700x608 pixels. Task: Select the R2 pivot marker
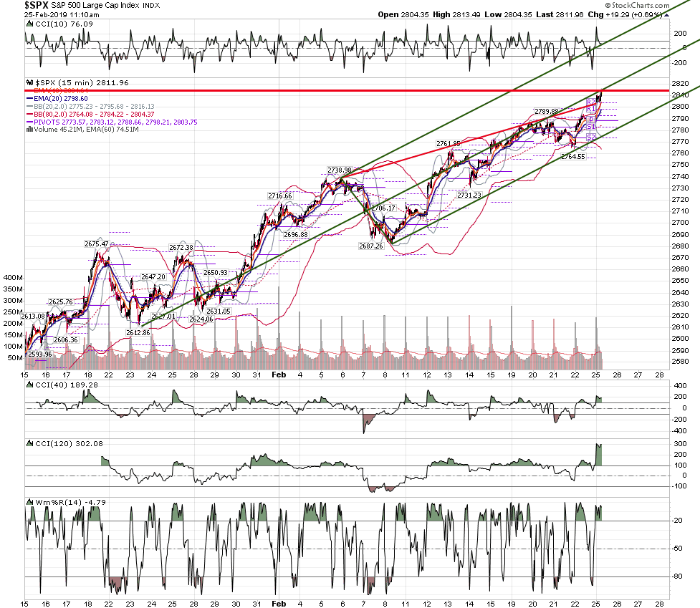[x=590, y=102]
